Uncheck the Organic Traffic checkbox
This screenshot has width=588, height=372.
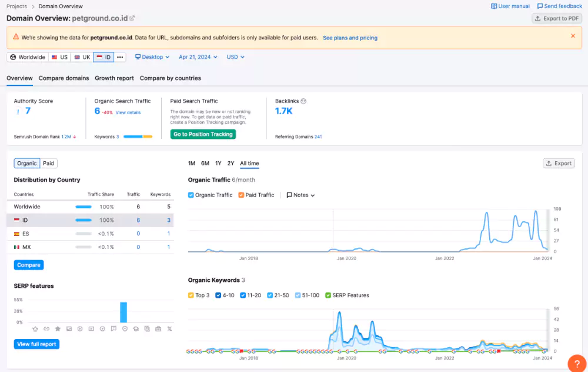coord(191,195)
